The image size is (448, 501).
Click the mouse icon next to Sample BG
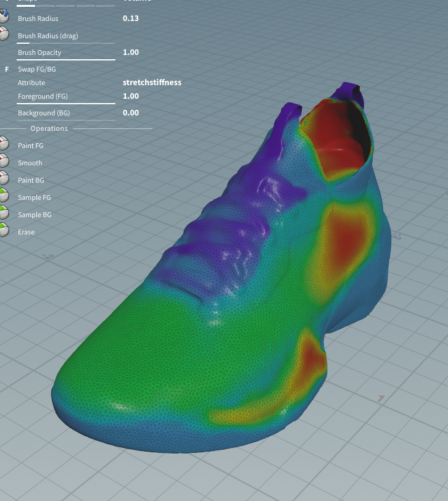tap(4, 212)
